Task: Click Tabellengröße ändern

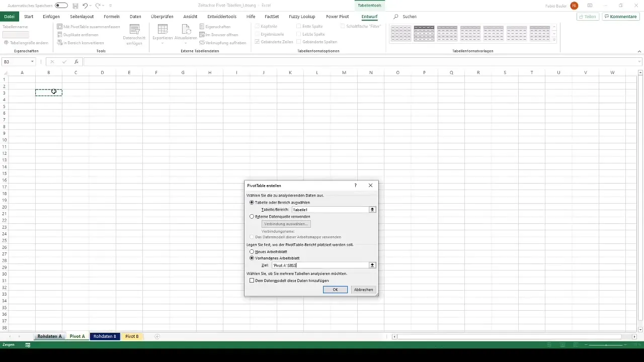Action: pyautogui.click(x=26, y=43)
